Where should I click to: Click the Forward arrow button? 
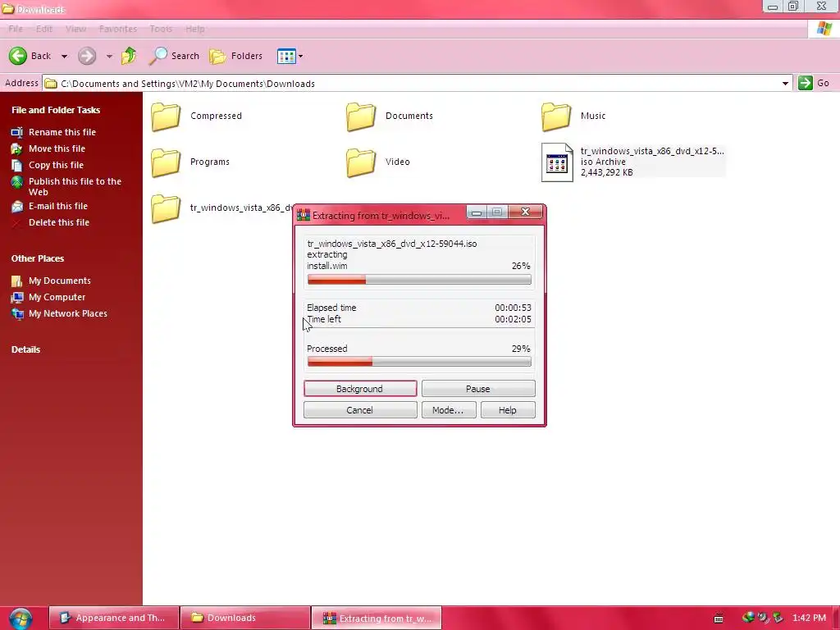87,56
